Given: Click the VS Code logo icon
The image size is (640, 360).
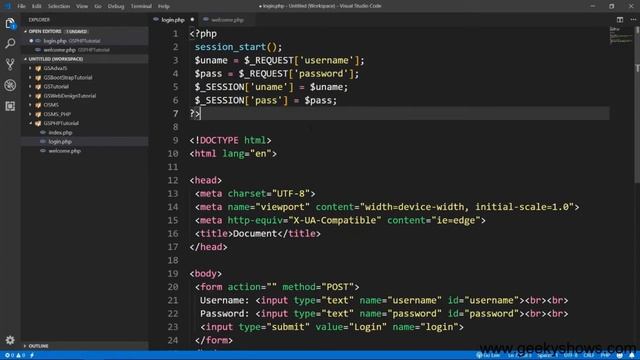Looking at the screenshot, I should tap(7, 6).
